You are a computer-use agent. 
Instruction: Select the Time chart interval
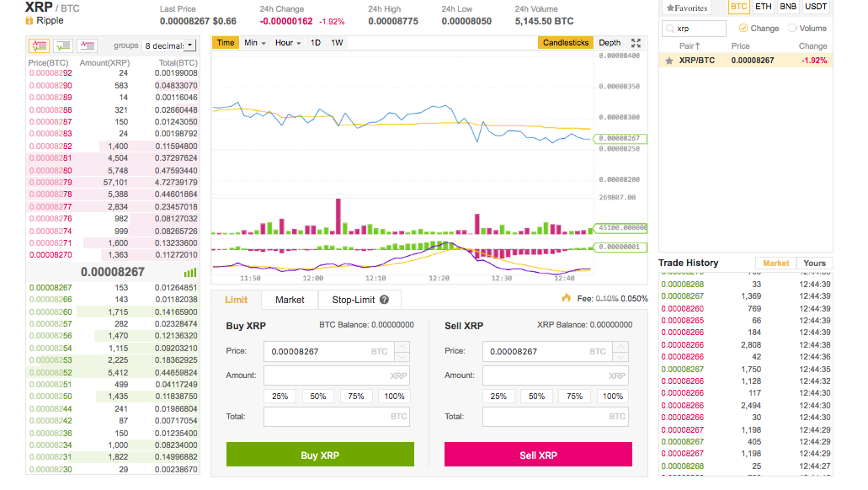coord(226,43)
